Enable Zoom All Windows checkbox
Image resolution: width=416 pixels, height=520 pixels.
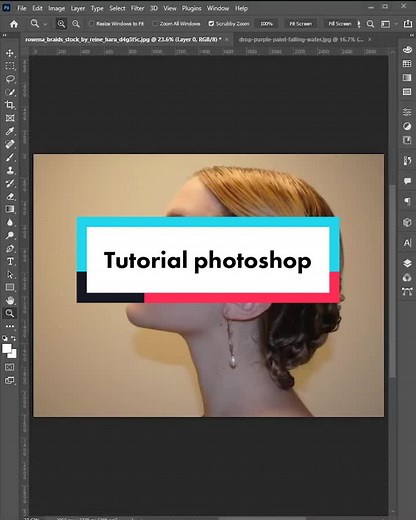155,24
